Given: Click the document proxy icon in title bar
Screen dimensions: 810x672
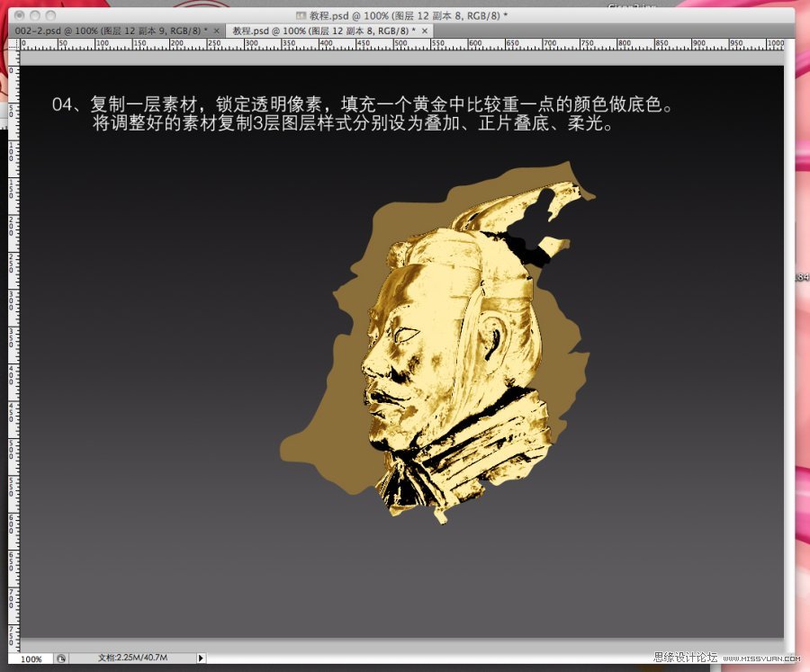Looking at the screenshot, I should click(301, 15).
